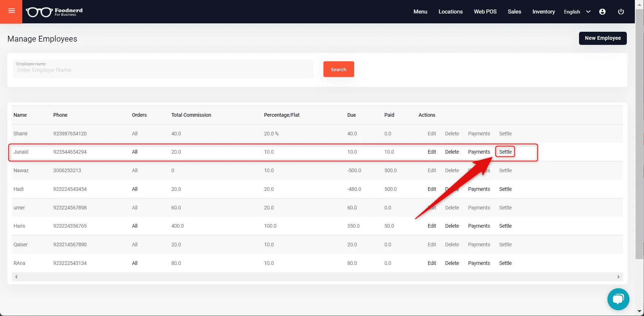Go to Locations in the top navigation
The image size is (644, 316).
coord(451,12)
